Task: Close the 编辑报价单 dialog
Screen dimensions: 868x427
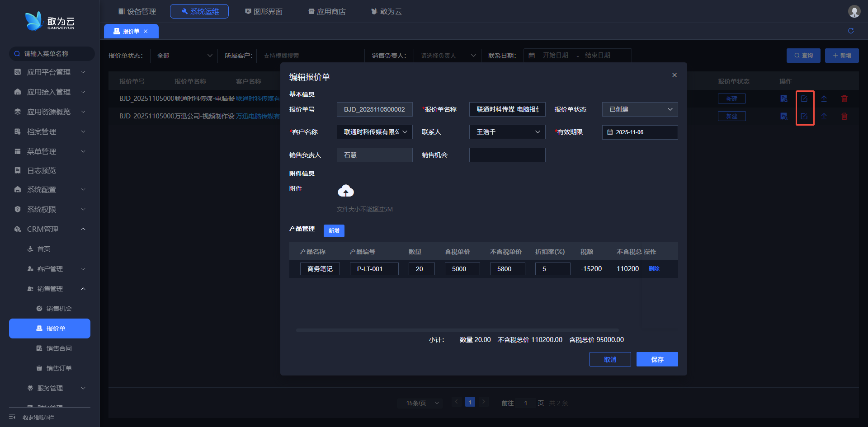Action: 674,75
